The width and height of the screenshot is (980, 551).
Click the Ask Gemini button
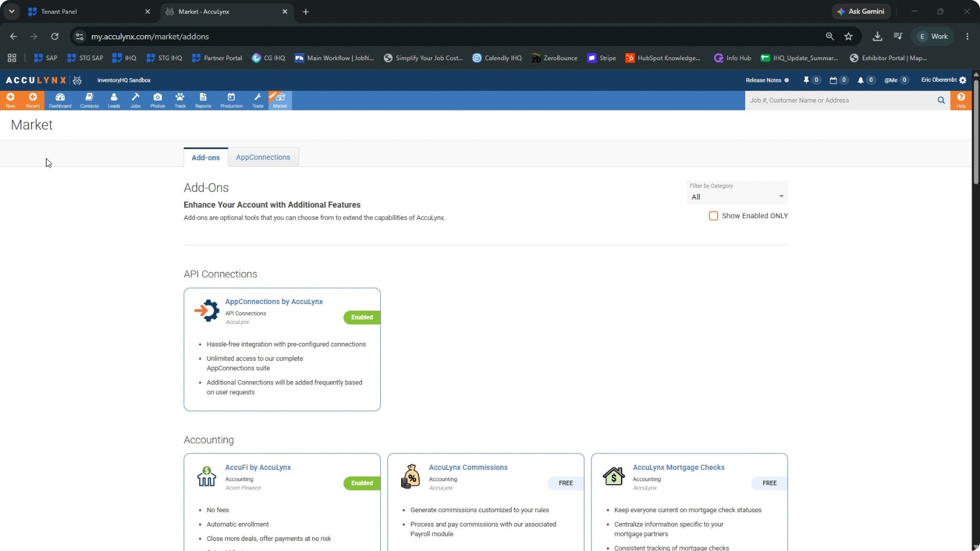(861, 11)
